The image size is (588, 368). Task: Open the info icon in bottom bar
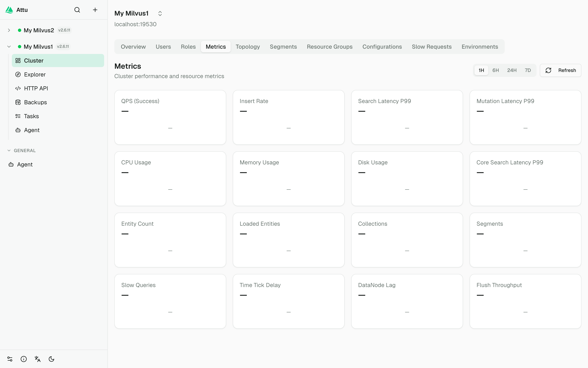(x=23, y=359)
